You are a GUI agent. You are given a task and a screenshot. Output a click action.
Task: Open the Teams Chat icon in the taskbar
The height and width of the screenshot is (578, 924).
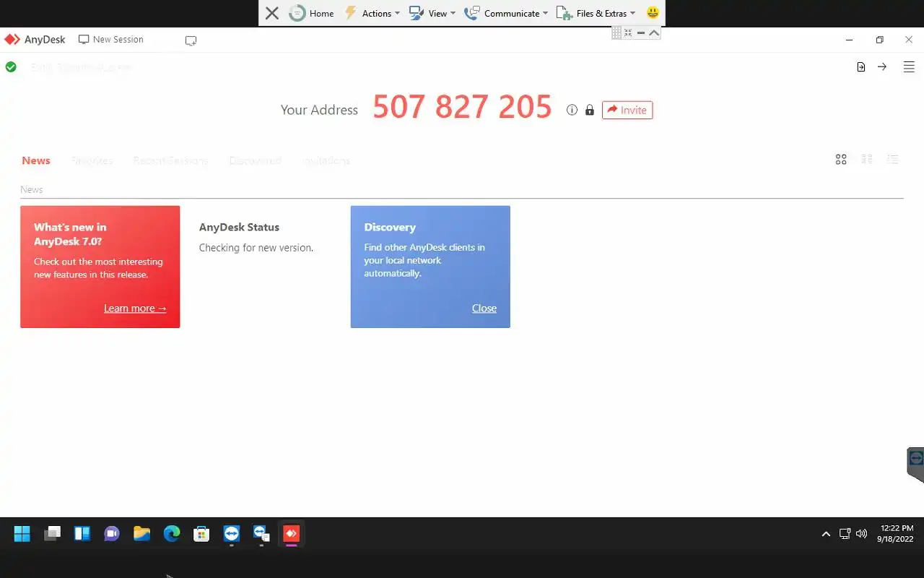tap(112, 534)
